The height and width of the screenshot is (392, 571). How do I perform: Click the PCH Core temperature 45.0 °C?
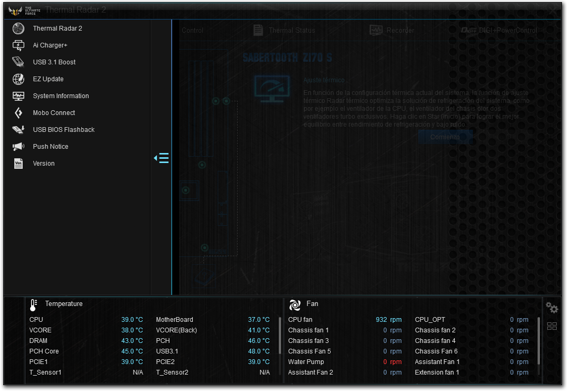132,351
